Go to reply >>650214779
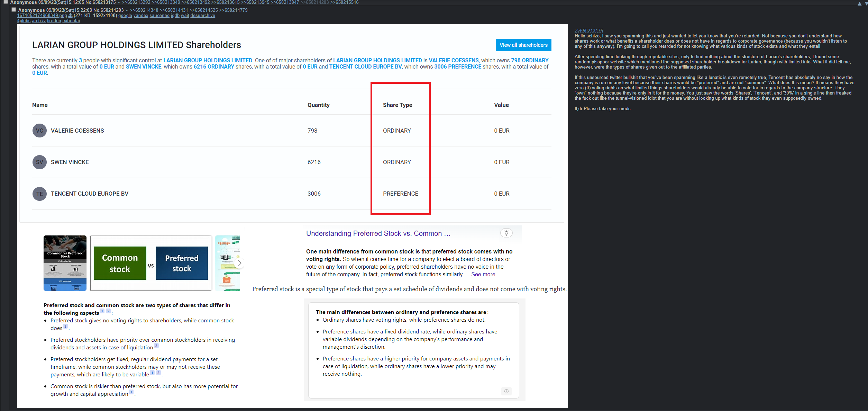The height and width of the screenshot is (411, 868). pyautogui.click(x=233, y=10)
